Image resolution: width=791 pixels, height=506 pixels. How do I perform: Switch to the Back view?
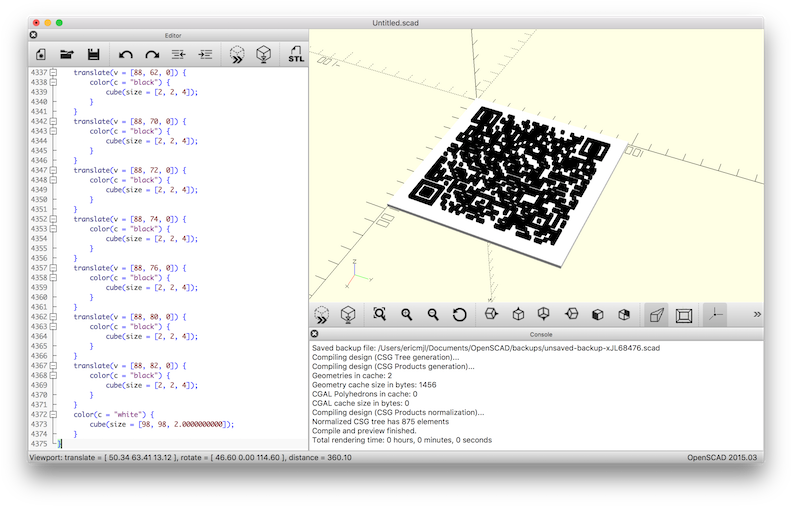[x=624, y=315]
